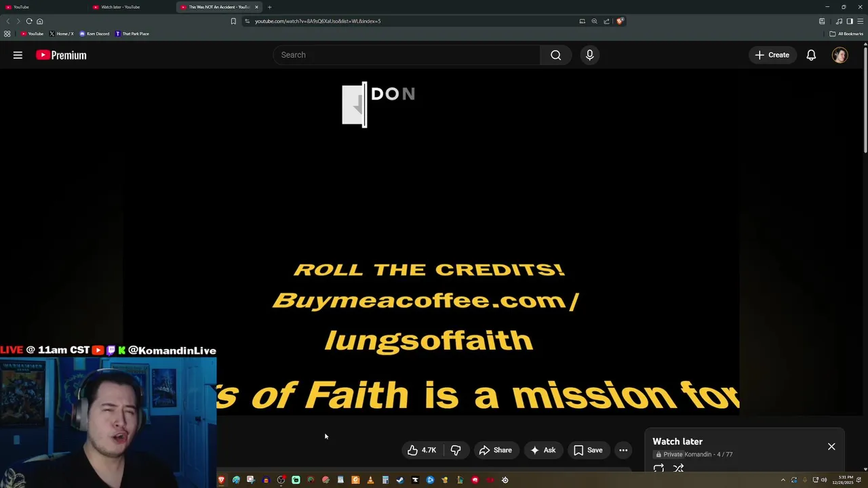Open the zoom magnifier icon in address bar

click(594, 21)
